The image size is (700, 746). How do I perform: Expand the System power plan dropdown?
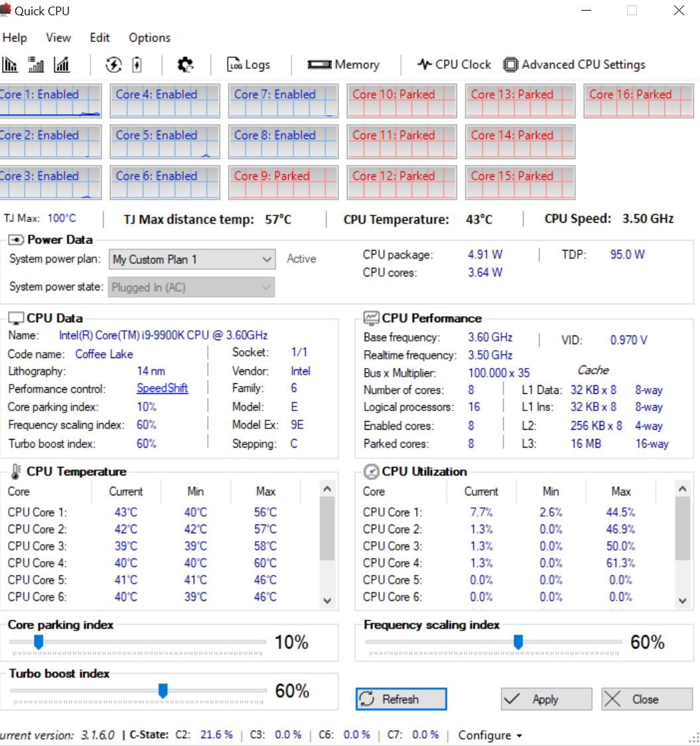pyautogui.click(x=192, y=259)
